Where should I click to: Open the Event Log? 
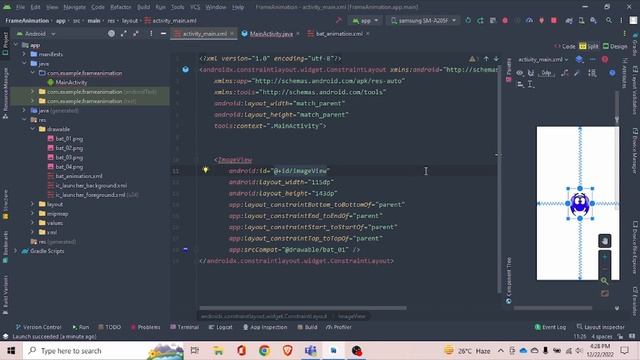click(550, 327)
